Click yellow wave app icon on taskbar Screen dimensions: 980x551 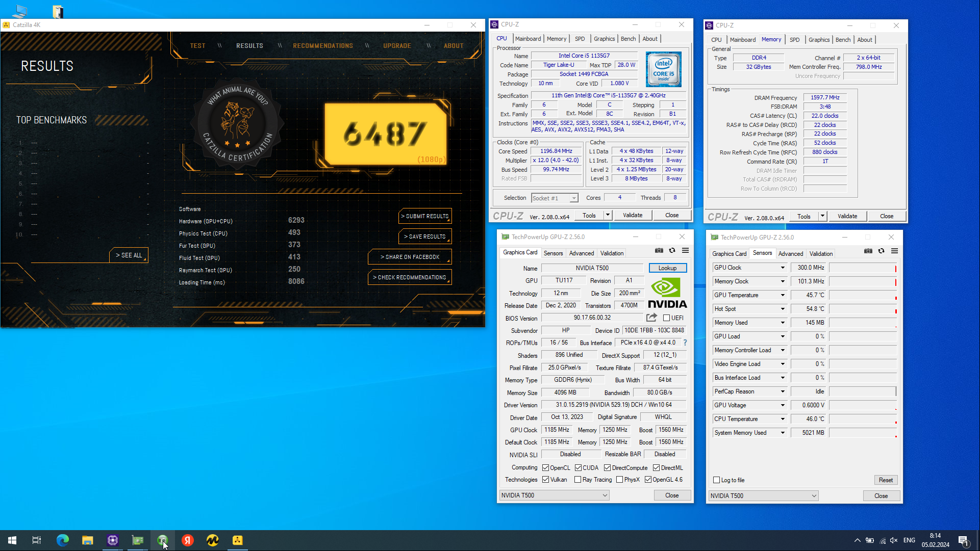click(x=213, y=540)
